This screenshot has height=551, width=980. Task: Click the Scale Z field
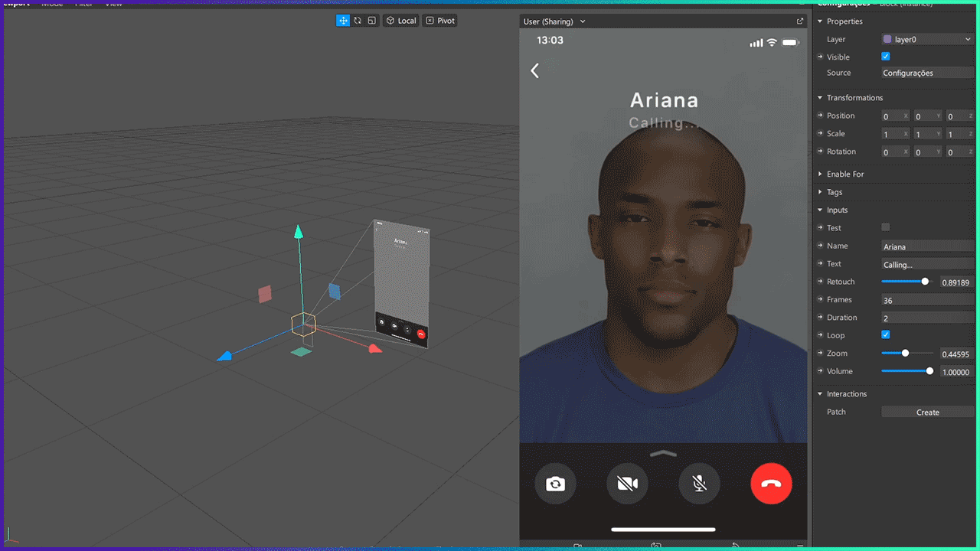coord(959,134)
